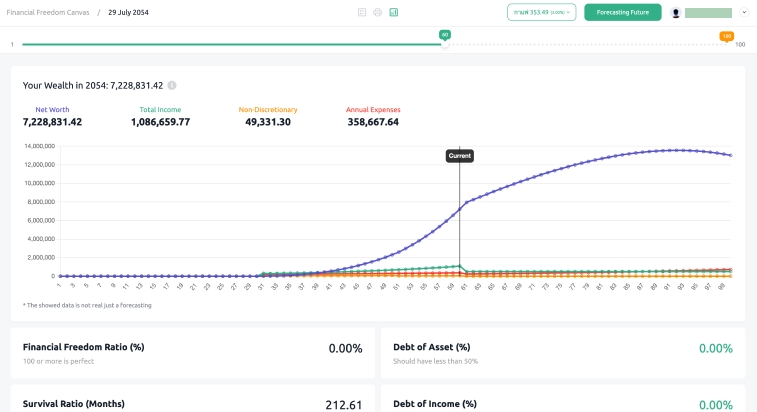
Task: Click the orange 100 age marker
Action: 726,36
